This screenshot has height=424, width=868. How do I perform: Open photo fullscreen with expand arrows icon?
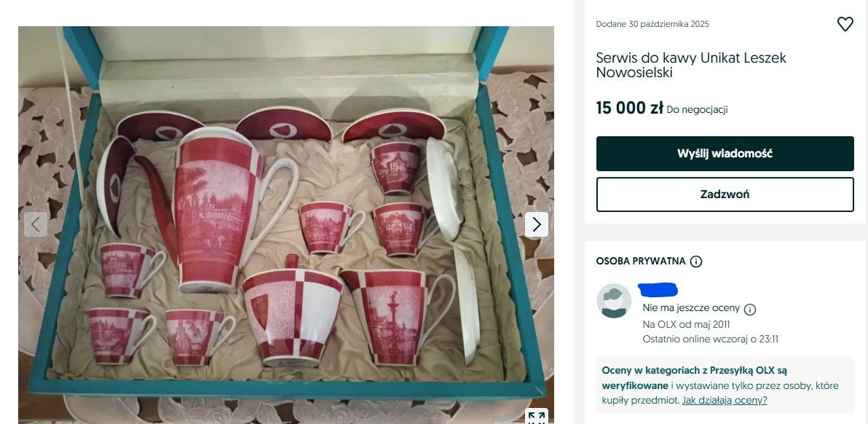pos(539,417)
